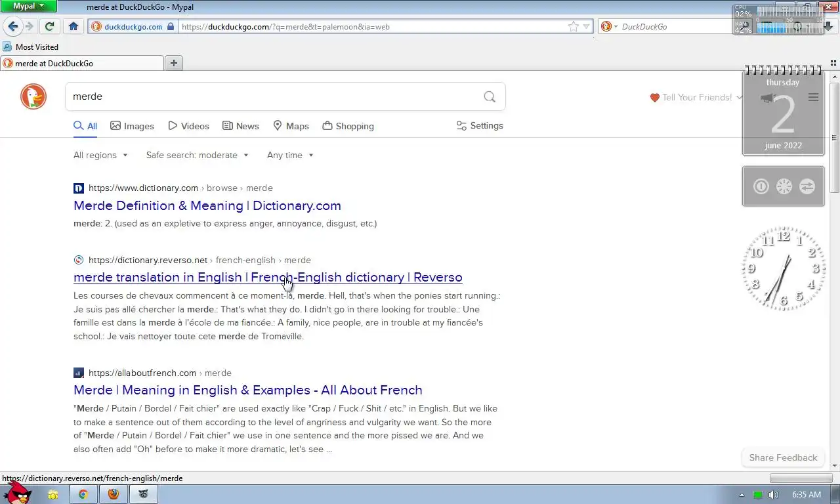The image size is (840, 504).
Task: Open the DuckDuckGo hamburger menu
Action: (813, 97)
